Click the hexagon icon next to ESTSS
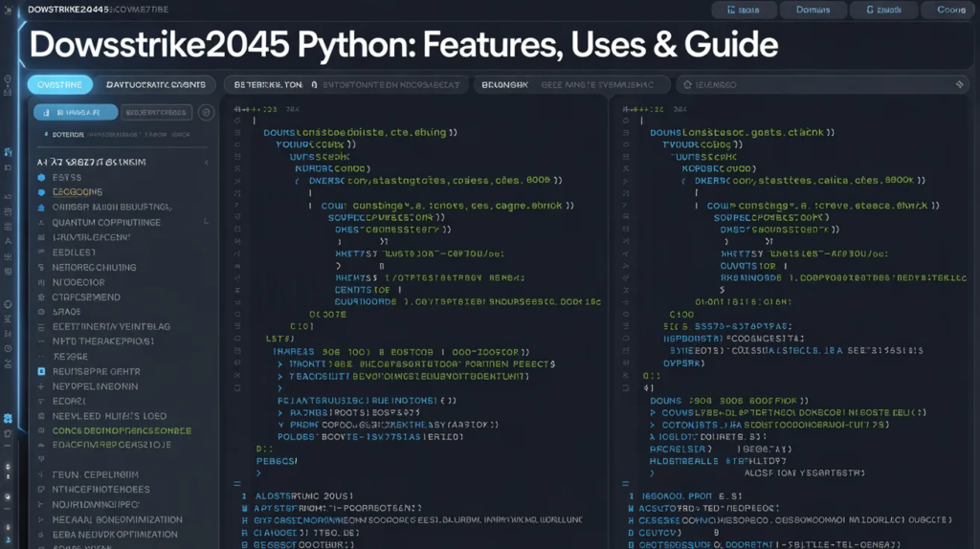Viewport: 980px width, 549px height. pos(41,178)
